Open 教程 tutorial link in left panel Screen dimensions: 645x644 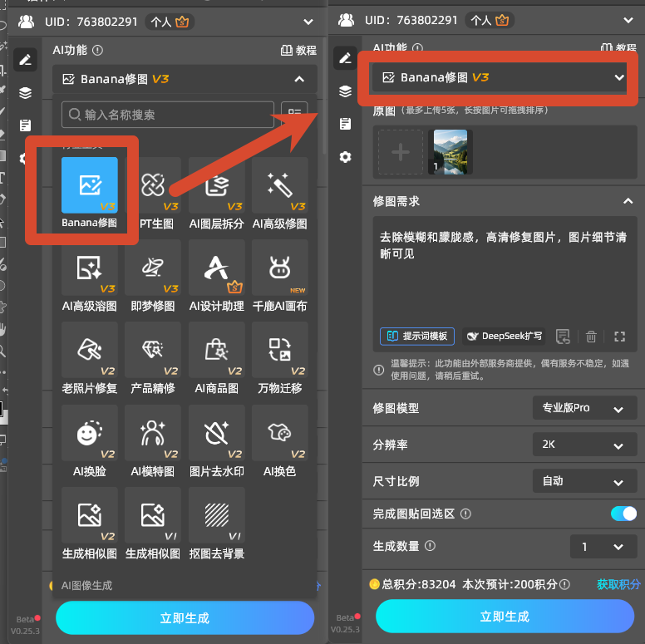tap(299, 50)
